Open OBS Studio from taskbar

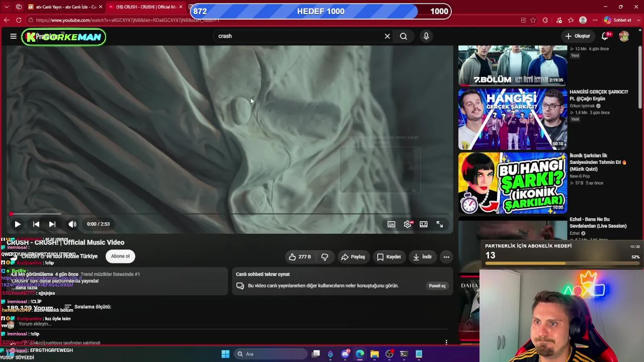pos(389,354)
